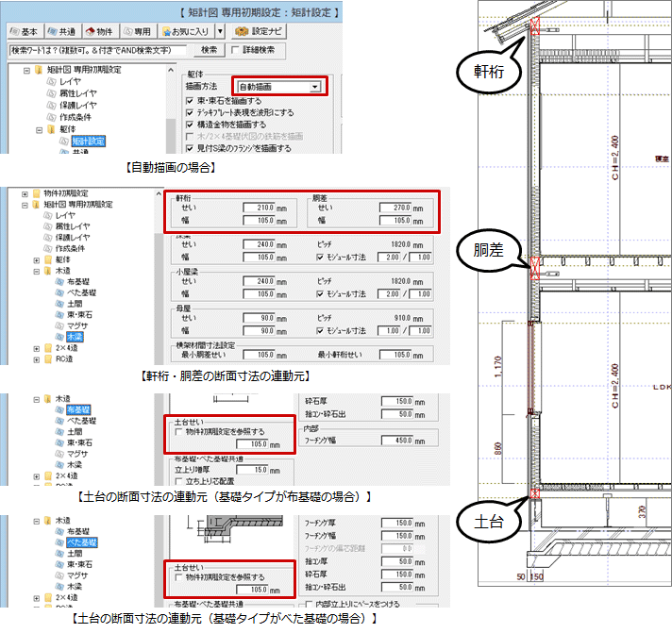Viewport: 672px width, 633px height.
Task: Select 作成条件 icon in the 矩計設定 tree
Action: pos(51,117)
